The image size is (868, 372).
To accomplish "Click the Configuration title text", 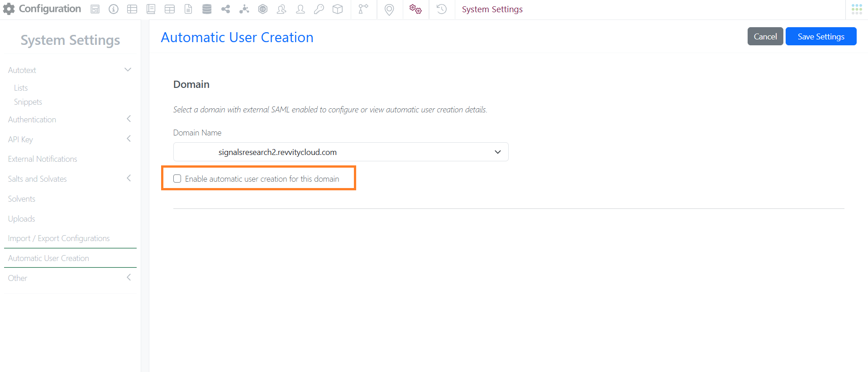I will [x=50, y=9].
